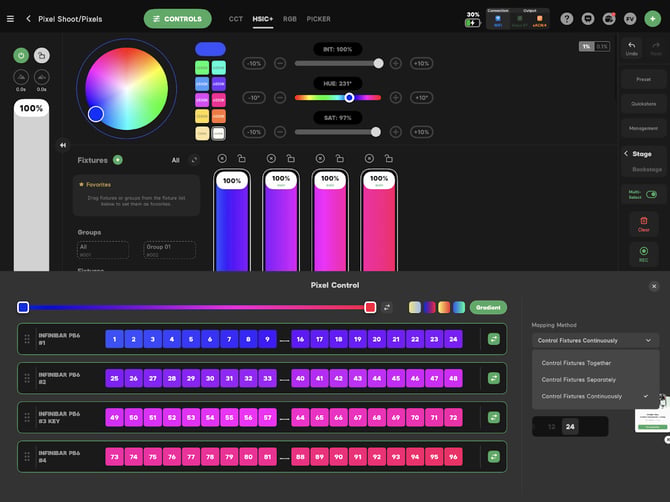The image size is (670, 502).
Task: Switch to the CCT tab
Action: tap(235, 19)
